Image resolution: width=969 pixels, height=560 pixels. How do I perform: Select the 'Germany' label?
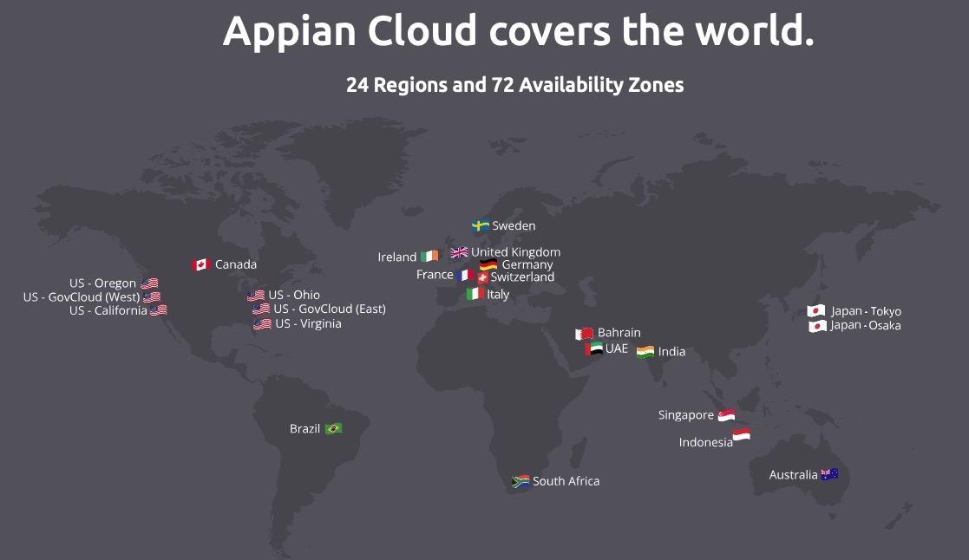pos(527,265)
